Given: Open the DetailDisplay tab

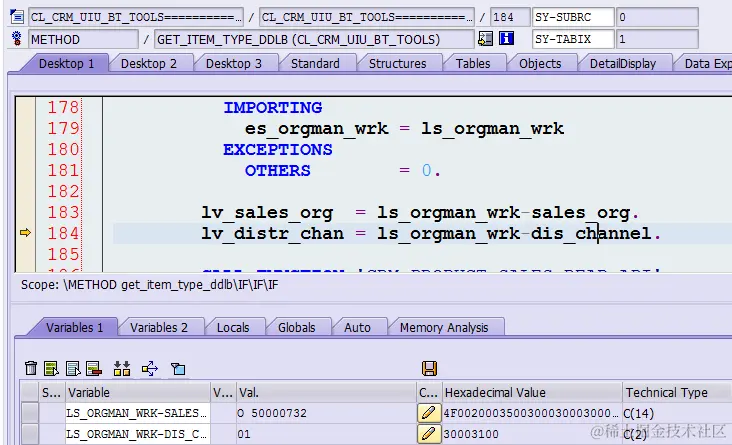Looking at the screenshot, I should point(623,64).
